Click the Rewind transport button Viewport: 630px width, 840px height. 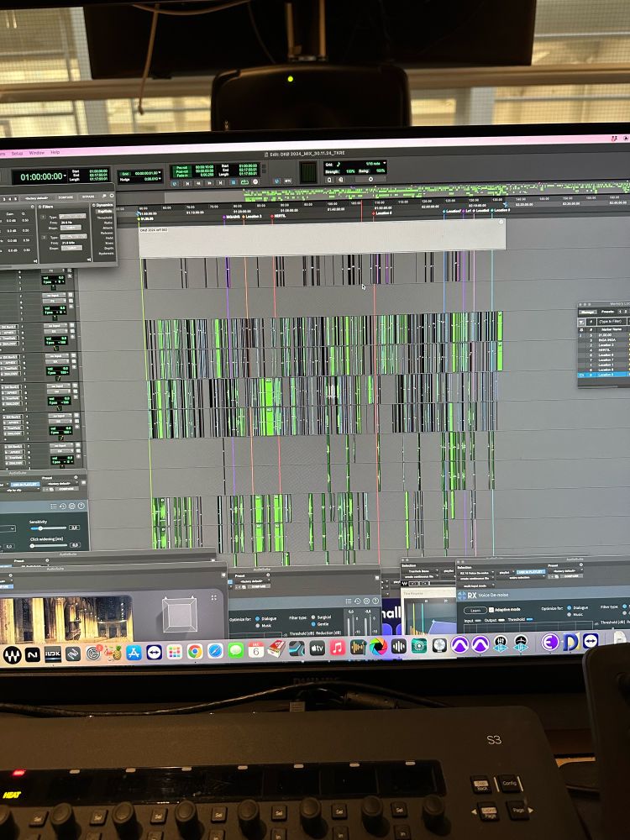click(198, 183)
